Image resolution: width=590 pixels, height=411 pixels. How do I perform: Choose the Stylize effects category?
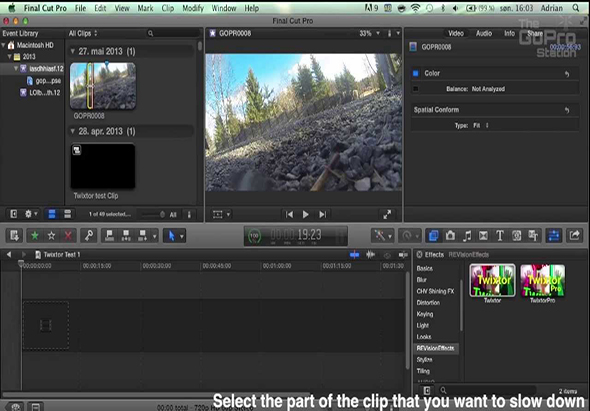pyautogui.click(x=424, y=360)
